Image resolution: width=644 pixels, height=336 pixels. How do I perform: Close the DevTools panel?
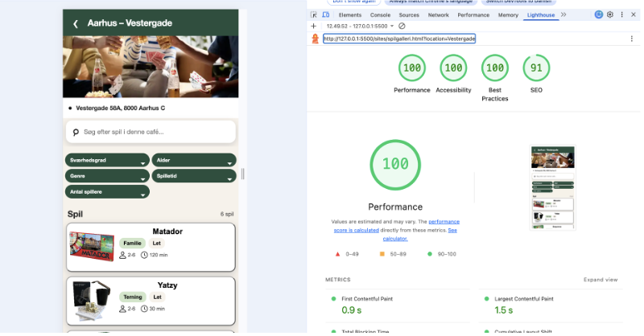[x=634, y=14]
